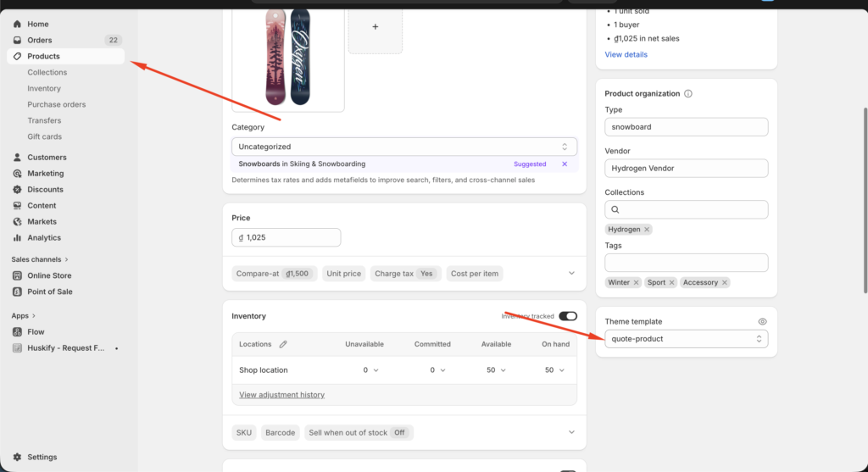Toggle the Inventory tracked switch
The width and height of the screenshot is (868, 472).
pos(567,316)
